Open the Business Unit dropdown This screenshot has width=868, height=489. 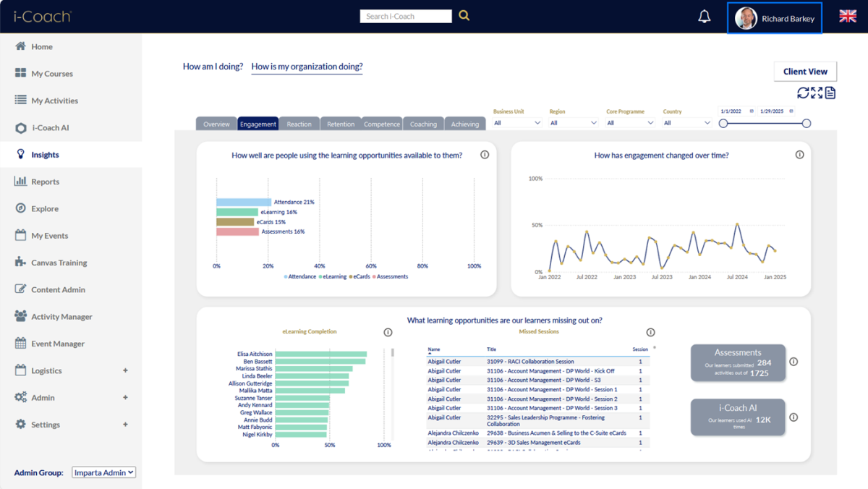click(x=517, y=123)
